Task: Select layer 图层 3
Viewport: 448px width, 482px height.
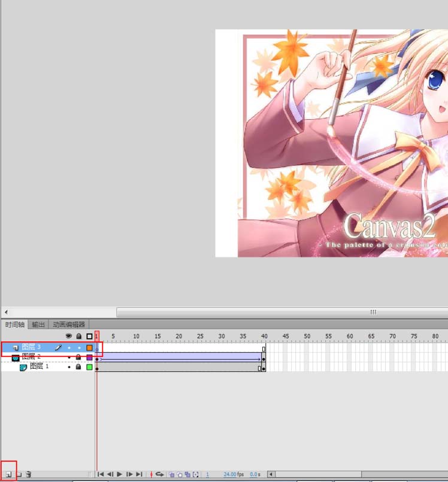Action: coord(31,347)
